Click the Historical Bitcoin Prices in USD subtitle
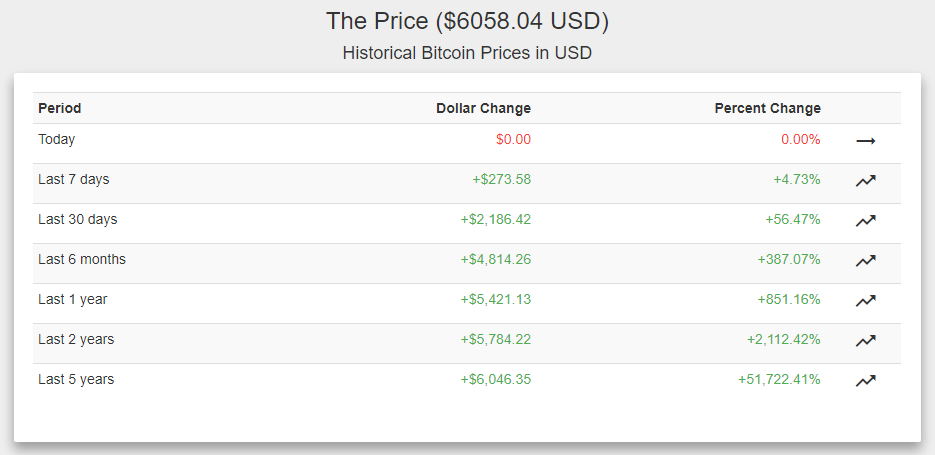Viewport: 935px width, 455px height. coord(467,53)
